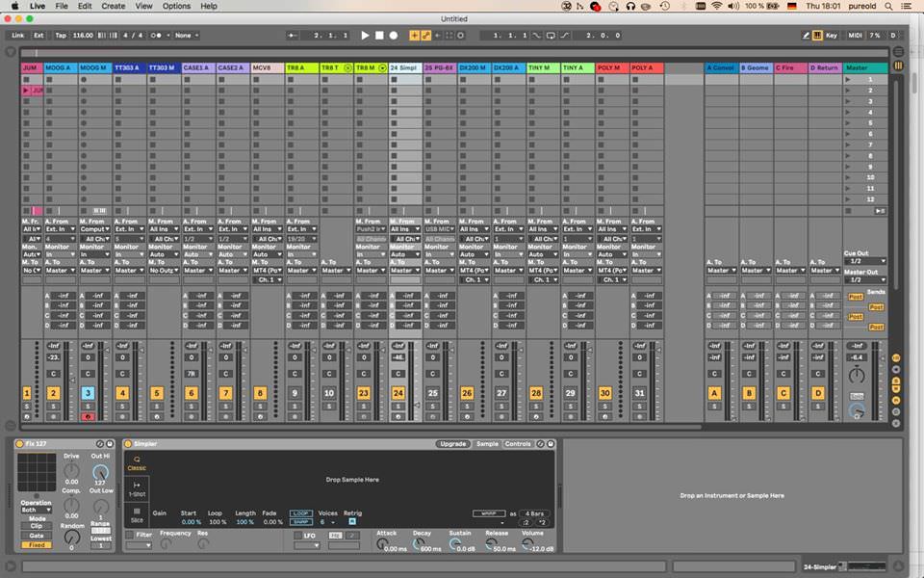Toggle the Simpler Retrig switch
924x578 pixels.
point(352,522)
